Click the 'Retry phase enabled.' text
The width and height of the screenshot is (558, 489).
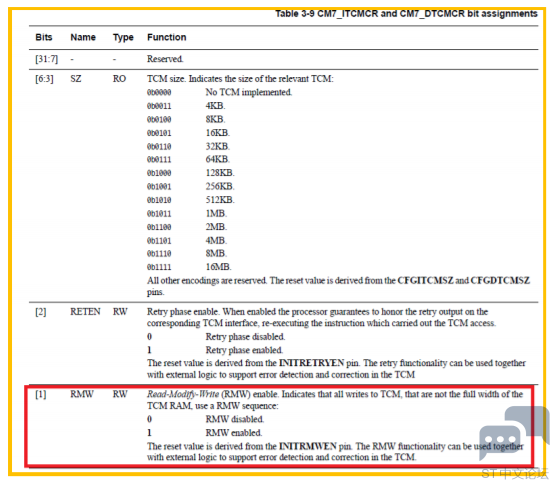tap(244, 350)
